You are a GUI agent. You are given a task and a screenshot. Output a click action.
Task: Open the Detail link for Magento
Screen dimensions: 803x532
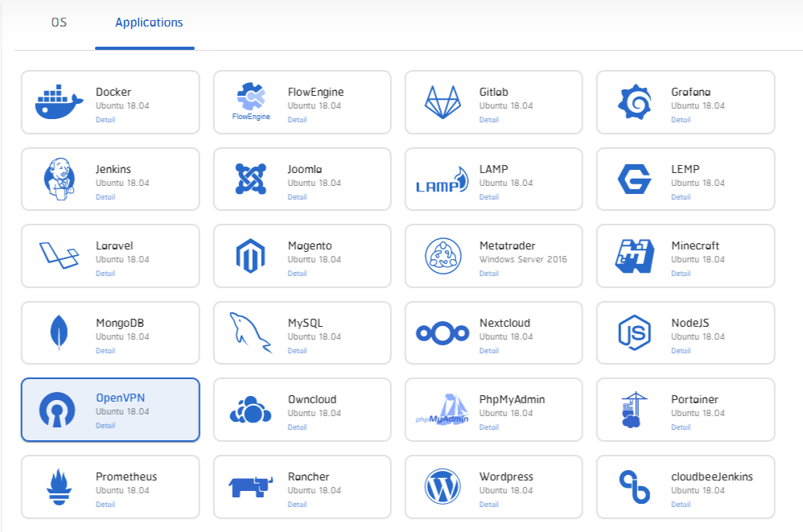point(297,274)
